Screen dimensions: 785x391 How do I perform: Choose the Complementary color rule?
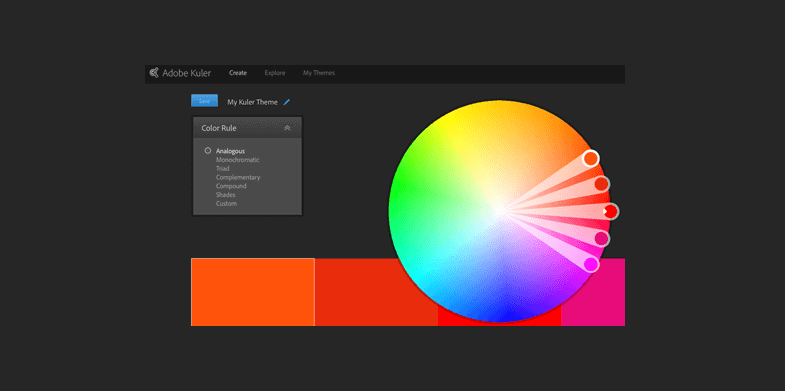(x=238, y=177)
